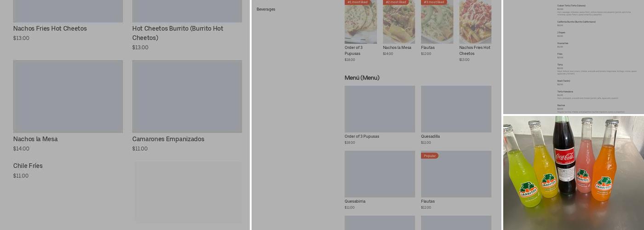Viewport: 644px width, 230px height.
Task: Open the #1 most liked pupusas photo
Action: pos(361,23)
